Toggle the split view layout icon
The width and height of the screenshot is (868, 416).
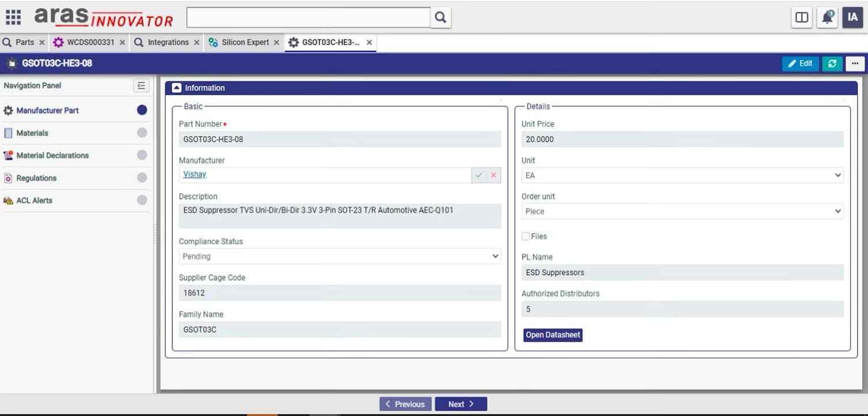click(x=802, y=17)
